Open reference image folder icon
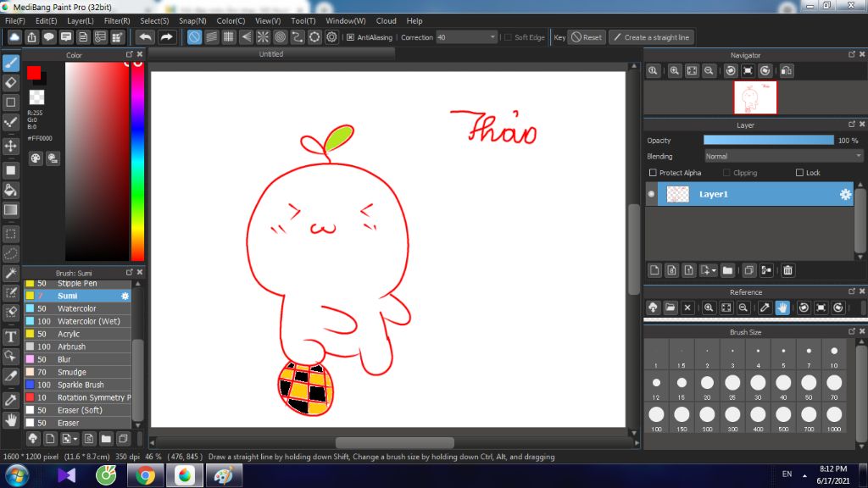This screenshot has height=488, width=868. tap(670, 308)
